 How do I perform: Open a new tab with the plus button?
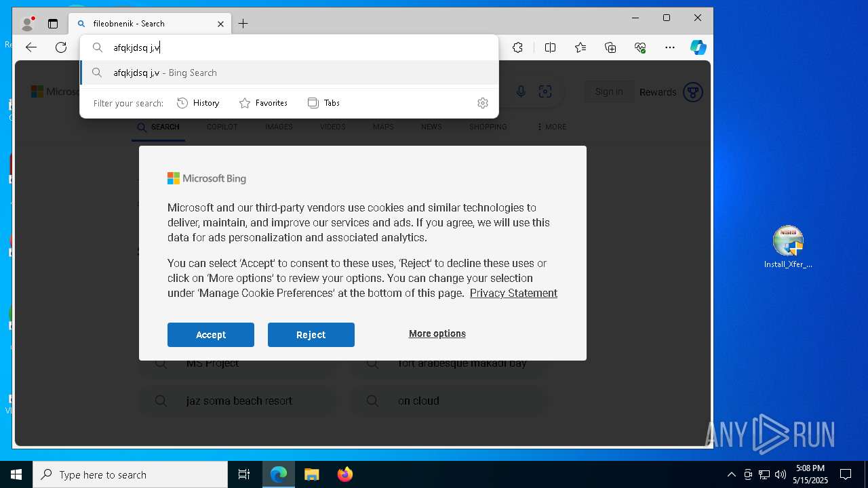[x=243, y=24]
